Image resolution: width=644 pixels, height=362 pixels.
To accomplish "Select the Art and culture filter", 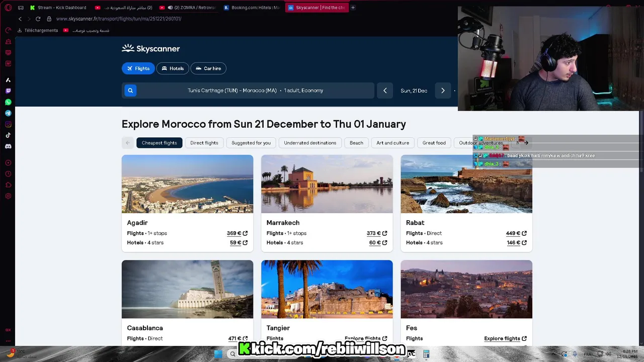I will [x=393, y=143].
